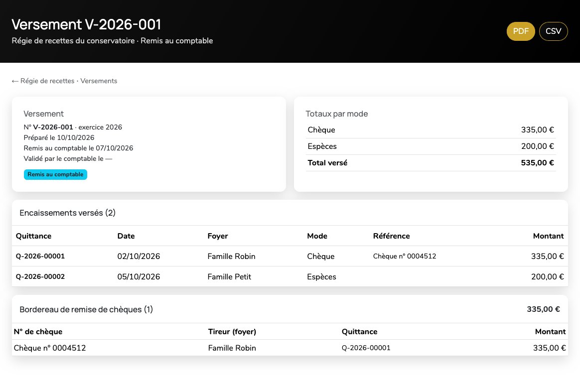Click the Montant header in encaissements table

(548, 236)
